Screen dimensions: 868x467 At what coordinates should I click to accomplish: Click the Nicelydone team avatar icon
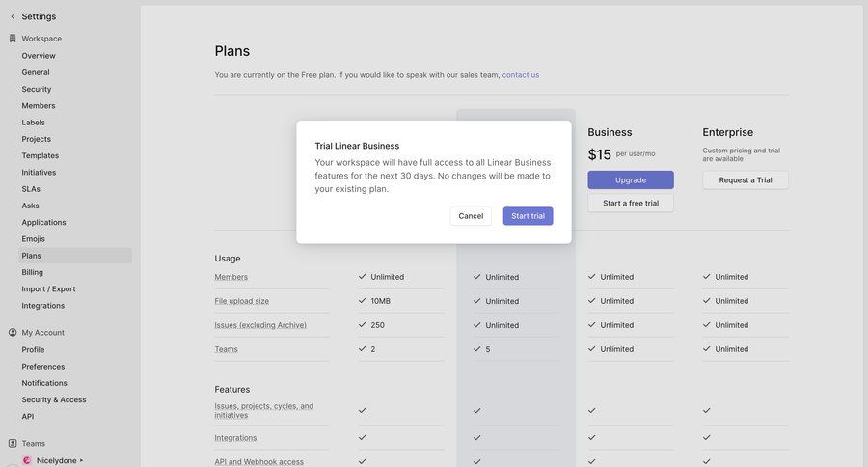(27, 460)
